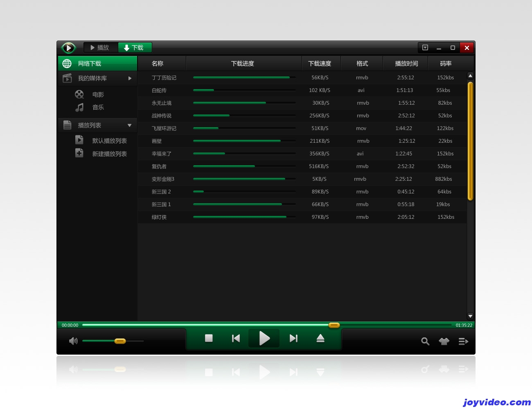Select the 幸福来了 download row
The height and width of the screenshot is (409, 532).
(x=302, y=154)
